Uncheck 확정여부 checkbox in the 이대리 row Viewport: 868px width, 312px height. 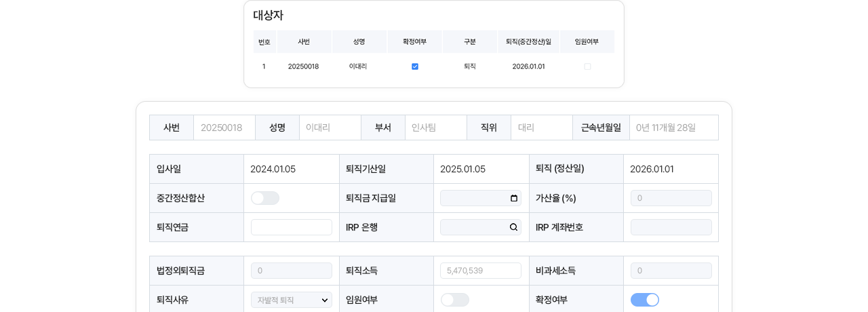point(415,66)
